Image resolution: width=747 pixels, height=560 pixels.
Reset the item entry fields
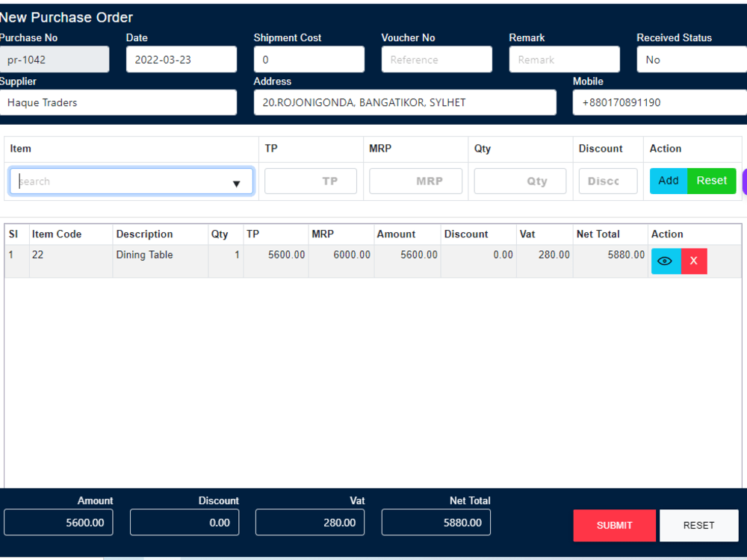click(711, 181)
